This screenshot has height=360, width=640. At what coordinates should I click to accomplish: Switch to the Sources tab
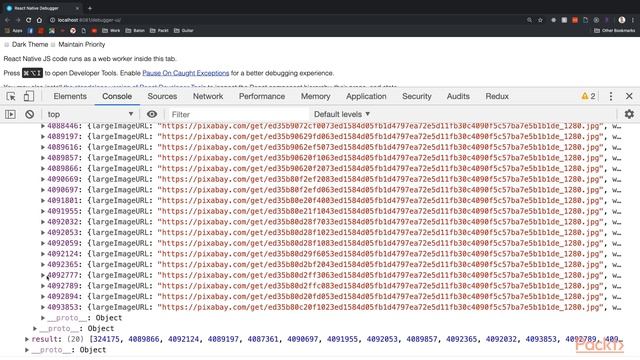(162, 96)
